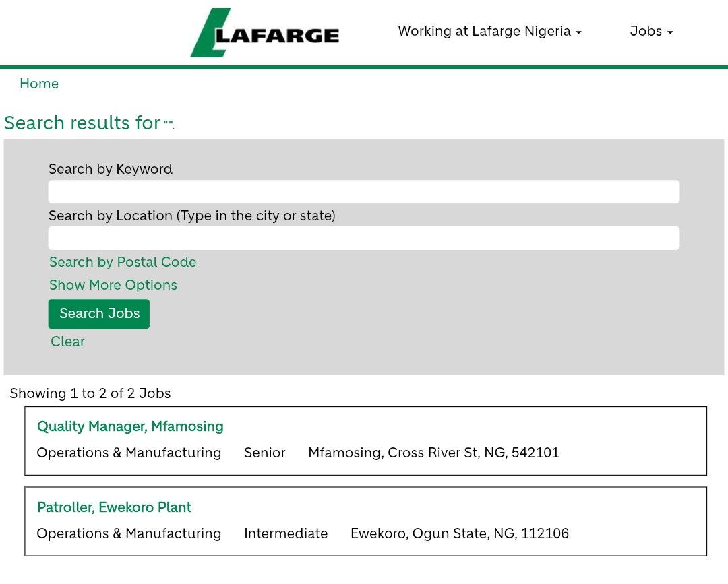Select Ewekoro, Ogun State location text
This screenshot has height=584, width=728.
[459, 533]
